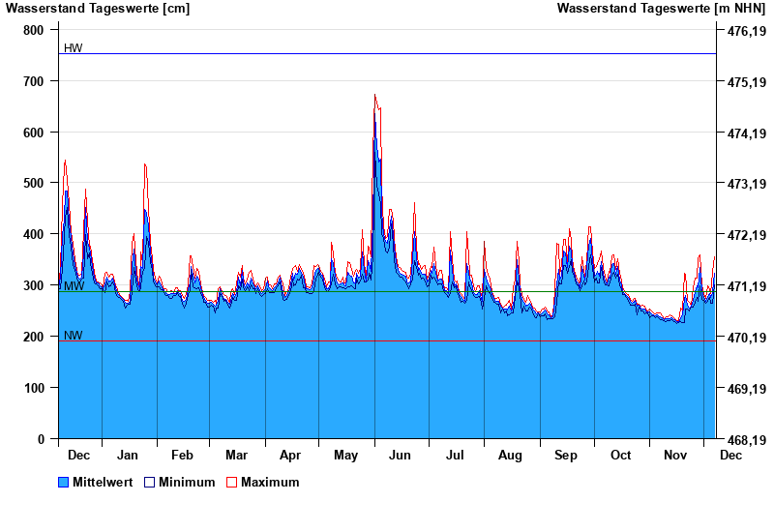This screenshot has width=774, height=532.
Task: Click the Minimum legend color box
Action: click(x=149, y=482)
